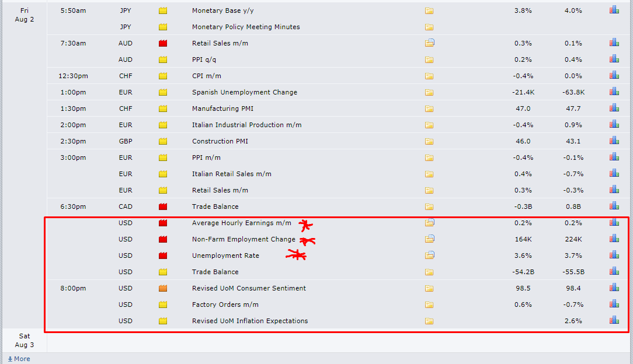Open detail folder for PPI q/q

pos(429,60)
